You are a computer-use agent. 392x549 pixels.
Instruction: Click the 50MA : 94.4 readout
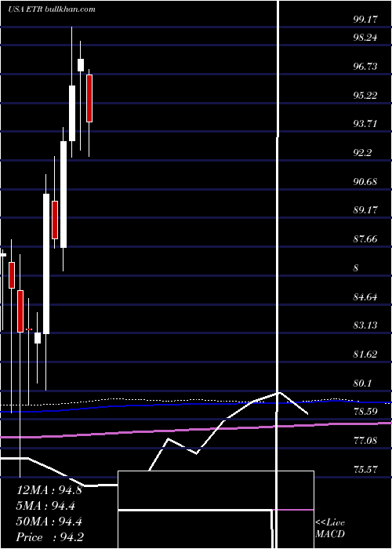tap(49, 522)
